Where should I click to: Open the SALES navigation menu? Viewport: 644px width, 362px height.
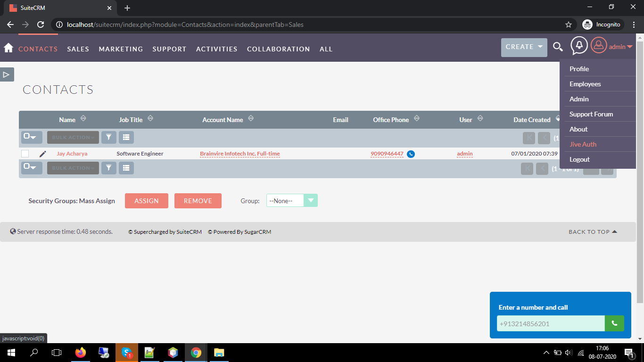[78, 49]
